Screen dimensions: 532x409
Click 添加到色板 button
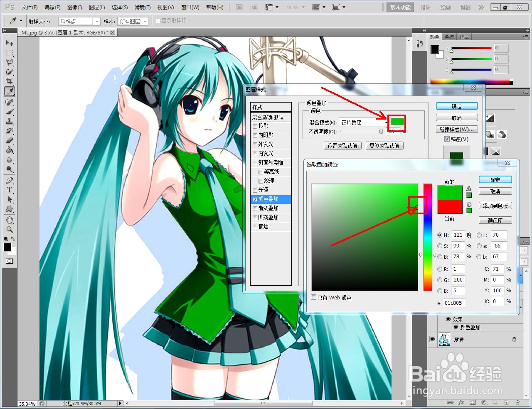tap(495, 206)
